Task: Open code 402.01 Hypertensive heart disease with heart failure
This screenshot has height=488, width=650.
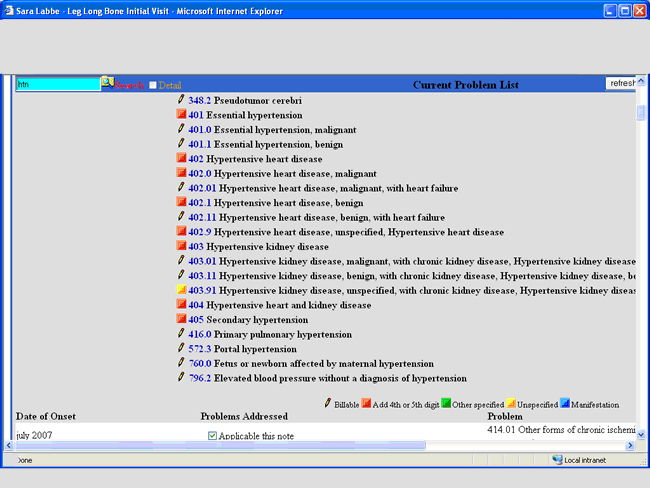Action: pyautogui.click(x=202, y=188)
